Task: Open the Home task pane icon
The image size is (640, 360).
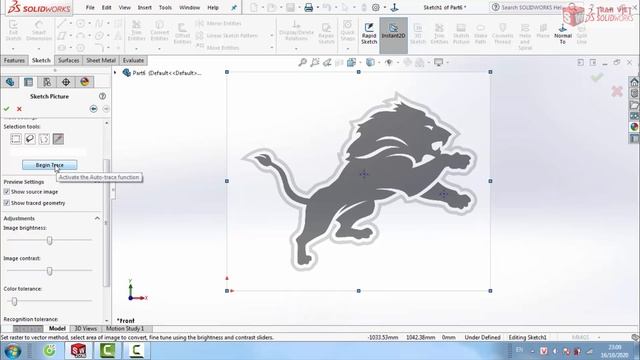Action: (x=634, y=82)
